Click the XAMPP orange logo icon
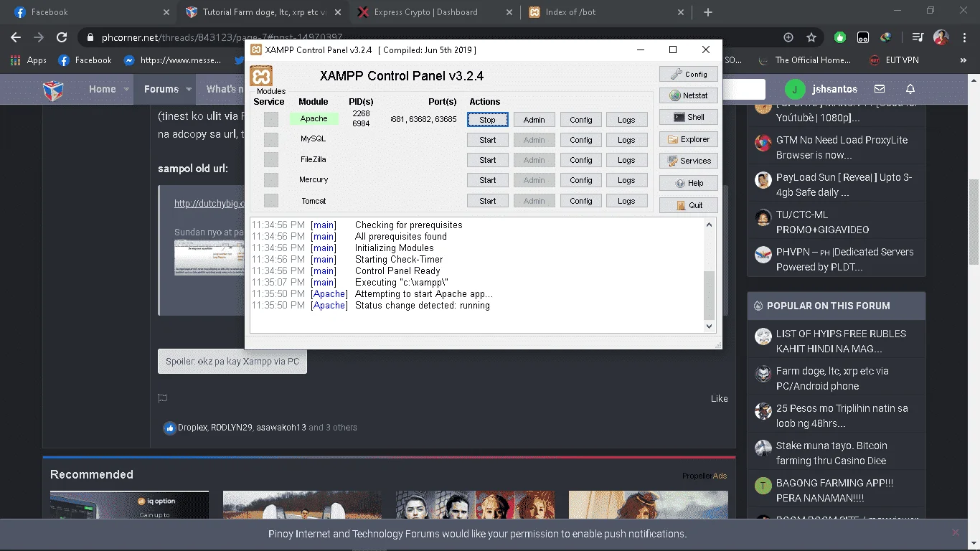Screen dimensions: 980x551 pyautogui.click(x=262, y=77)
